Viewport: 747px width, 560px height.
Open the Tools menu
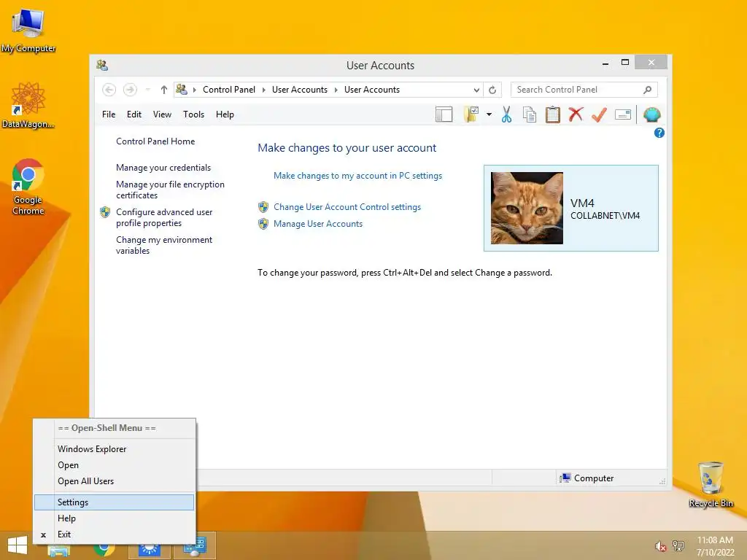point(193,114)
